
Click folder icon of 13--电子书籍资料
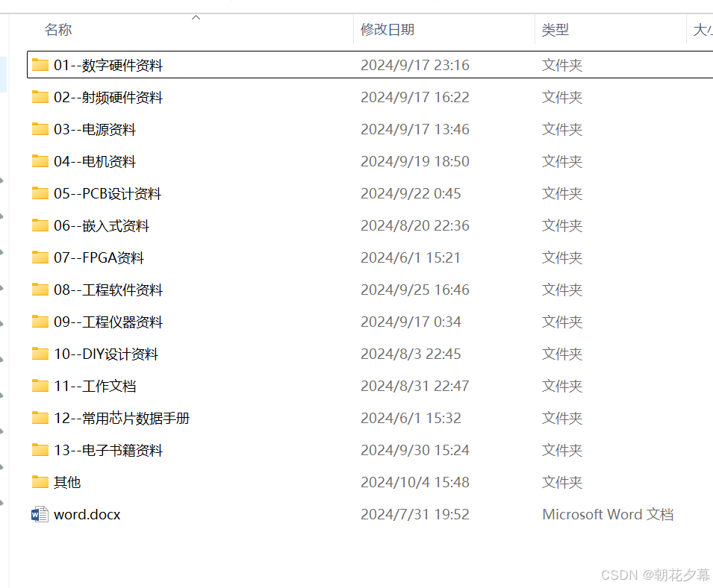point(40,450)
